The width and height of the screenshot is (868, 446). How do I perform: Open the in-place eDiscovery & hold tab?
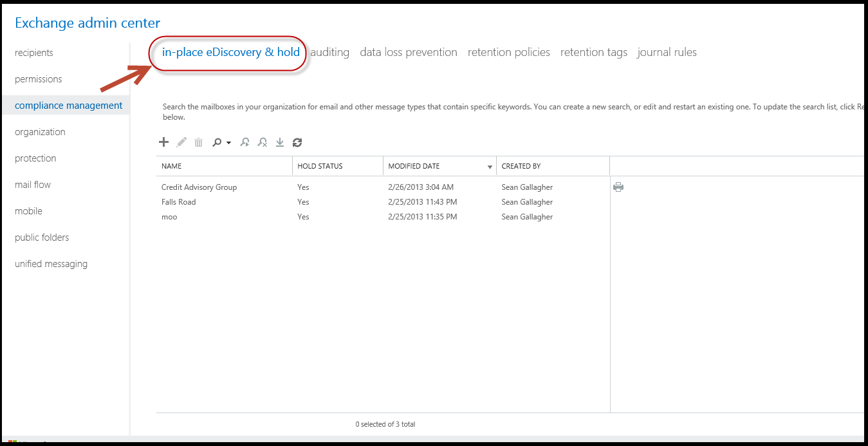(x=231, y=52)
